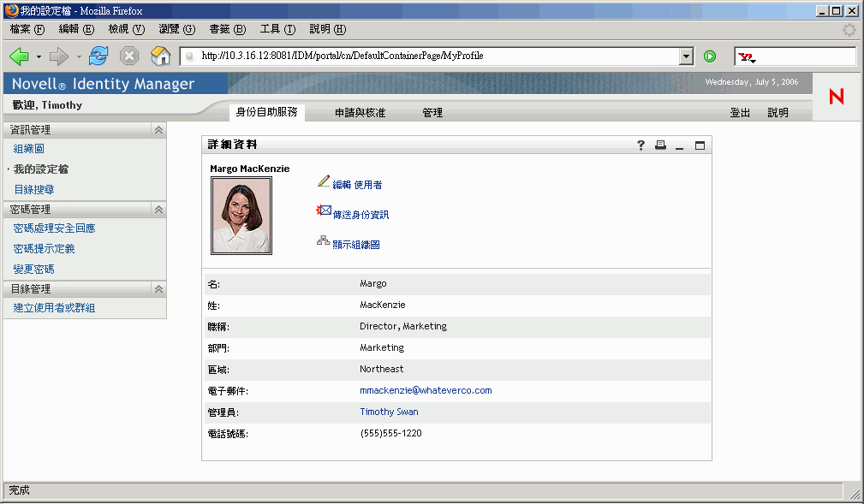Click the Wednesday, July 5, 2006 date
This screenshot has height=504, width=864.
pyautogui.click(x=752, y=82)
